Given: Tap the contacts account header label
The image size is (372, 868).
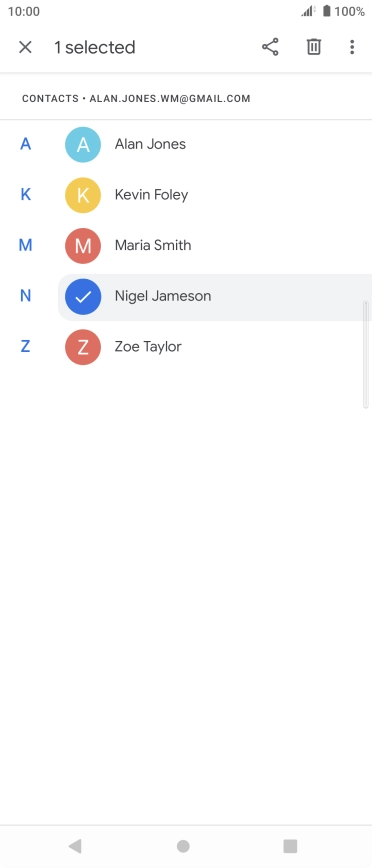Looking at the screenshot, I should (x=136, y=99).
